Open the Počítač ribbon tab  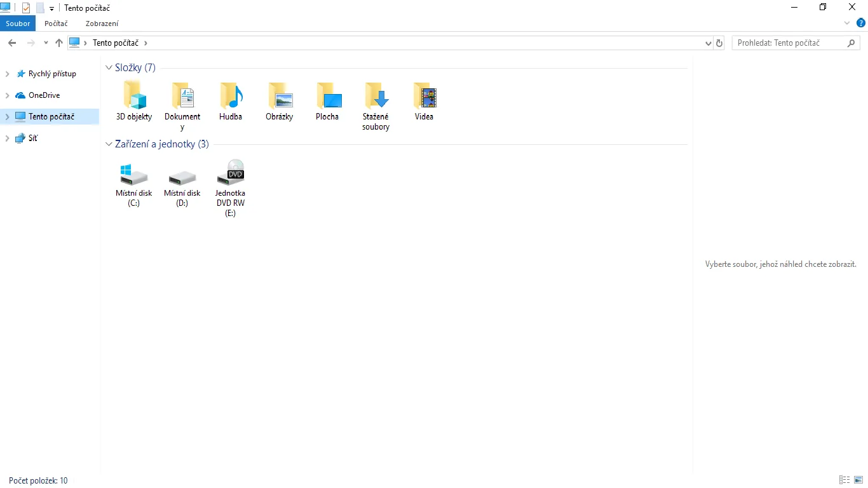pos(56,24)
